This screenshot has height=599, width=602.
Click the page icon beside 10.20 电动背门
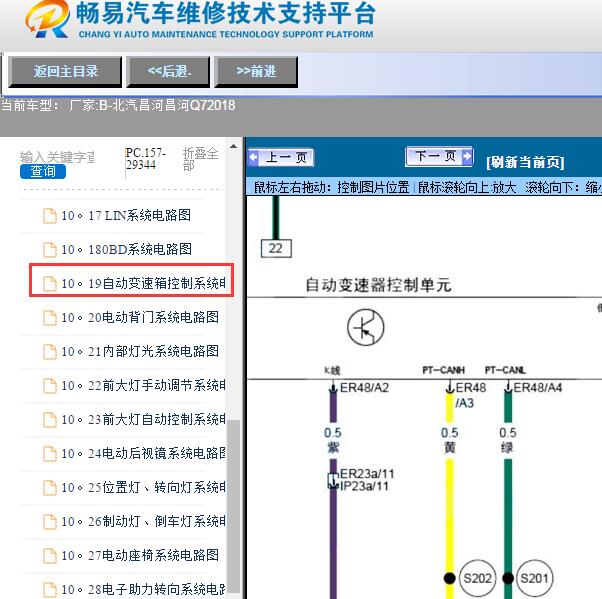click(x=50, y=318)
